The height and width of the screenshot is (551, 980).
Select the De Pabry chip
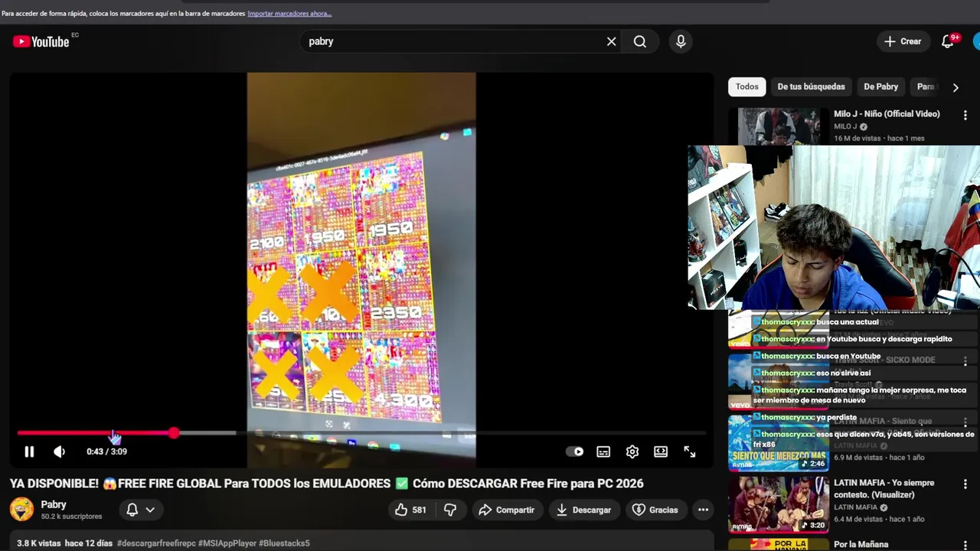(x=880, y=86)
